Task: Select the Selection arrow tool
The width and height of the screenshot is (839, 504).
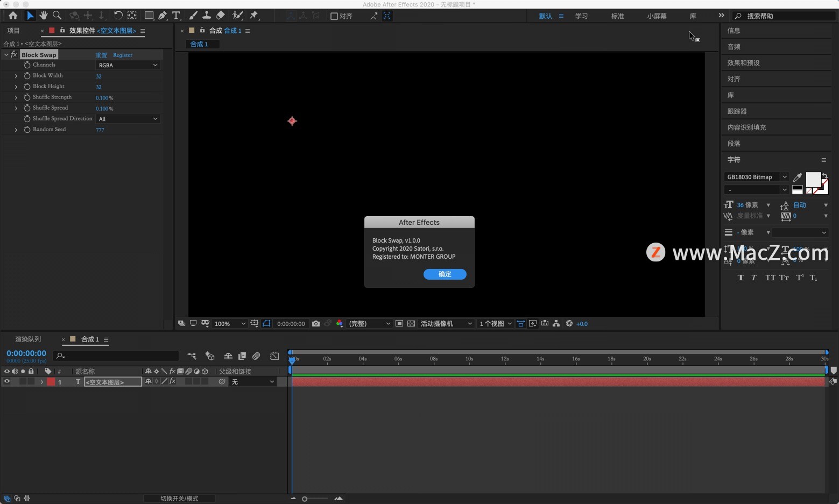Action: [x=30, y=16]
